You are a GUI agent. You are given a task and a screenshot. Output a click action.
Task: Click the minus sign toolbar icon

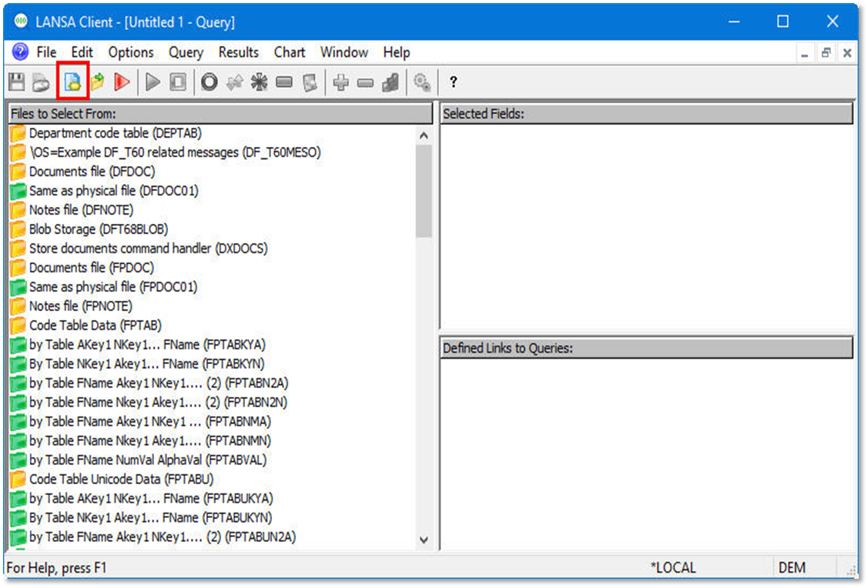[x=365, y=83]
